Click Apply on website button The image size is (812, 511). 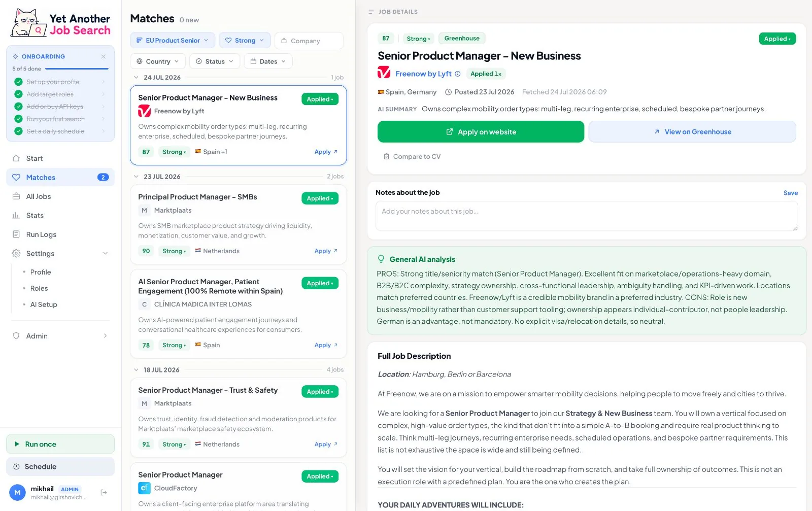481,132
